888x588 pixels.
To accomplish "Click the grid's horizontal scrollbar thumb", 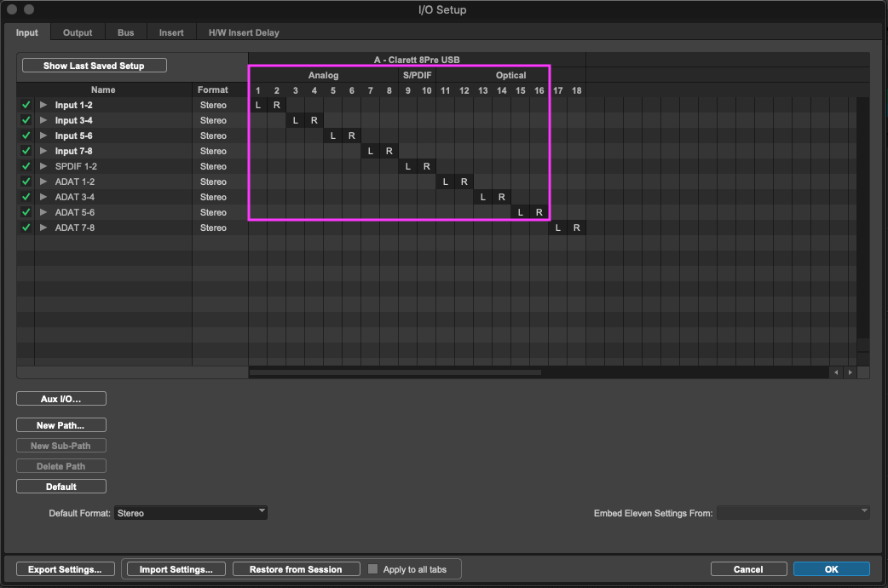I will pyautogui.click(x=395, y=372).
